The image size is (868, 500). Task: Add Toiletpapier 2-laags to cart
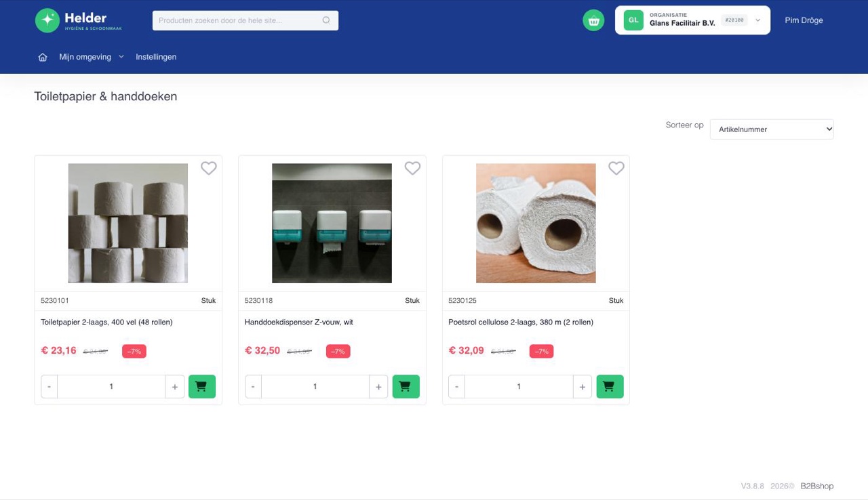[202, 386]
